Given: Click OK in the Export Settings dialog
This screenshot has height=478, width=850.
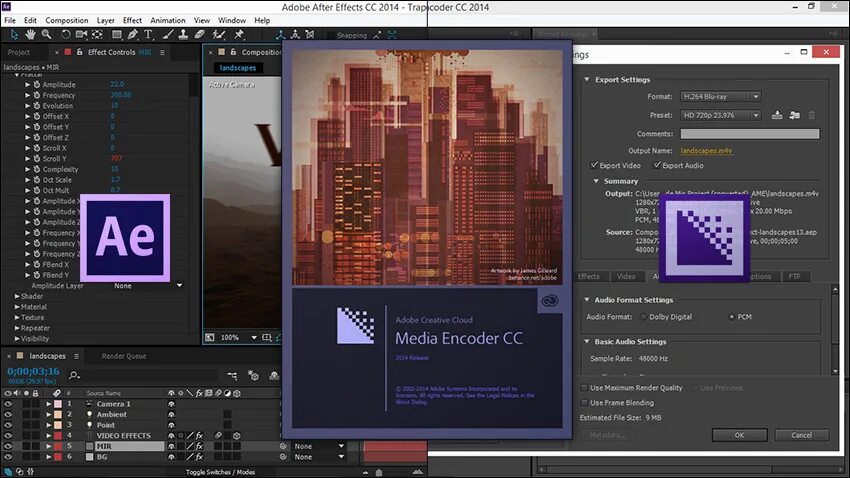Looking at the screenshot, I should pyautogui.click(x=739, y=435).
